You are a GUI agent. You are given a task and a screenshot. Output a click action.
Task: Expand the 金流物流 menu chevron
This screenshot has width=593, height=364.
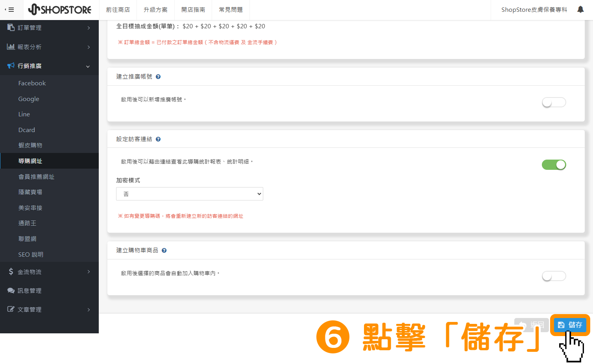(89, 272)
